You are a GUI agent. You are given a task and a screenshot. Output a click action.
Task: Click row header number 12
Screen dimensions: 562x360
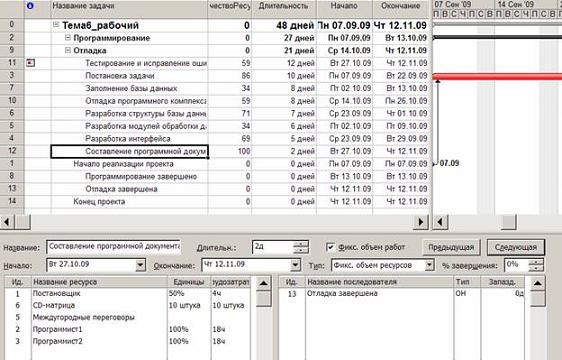pos(12,151)
